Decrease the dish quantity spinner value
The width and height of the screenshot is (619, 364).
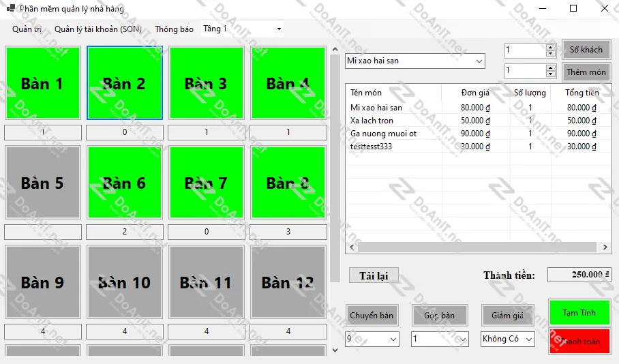pyautogui.click(x=550, y=74)
